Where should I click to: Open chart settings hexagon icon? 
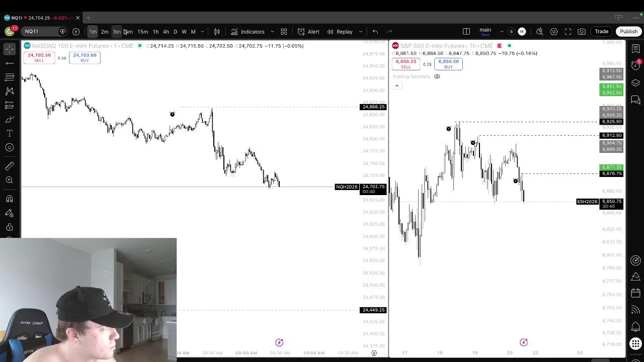pyautogui.click(x=554, y=32)
